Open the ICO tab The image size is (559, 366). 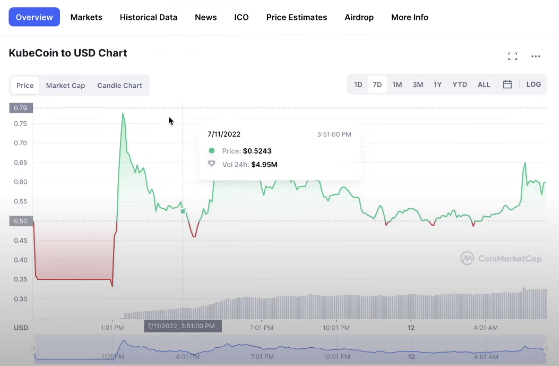tap(241, 17)
